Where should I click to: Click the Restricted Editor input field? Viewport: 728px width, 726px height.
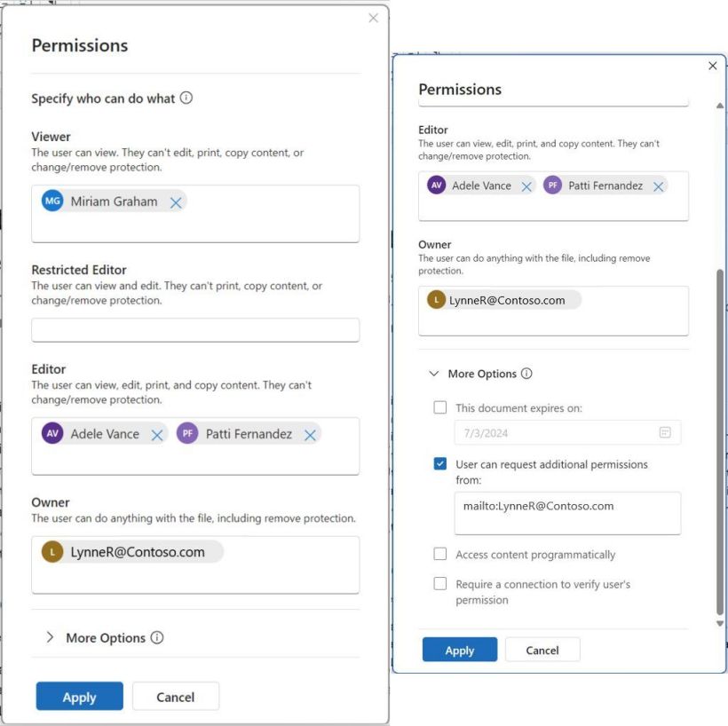pos(195,330)
